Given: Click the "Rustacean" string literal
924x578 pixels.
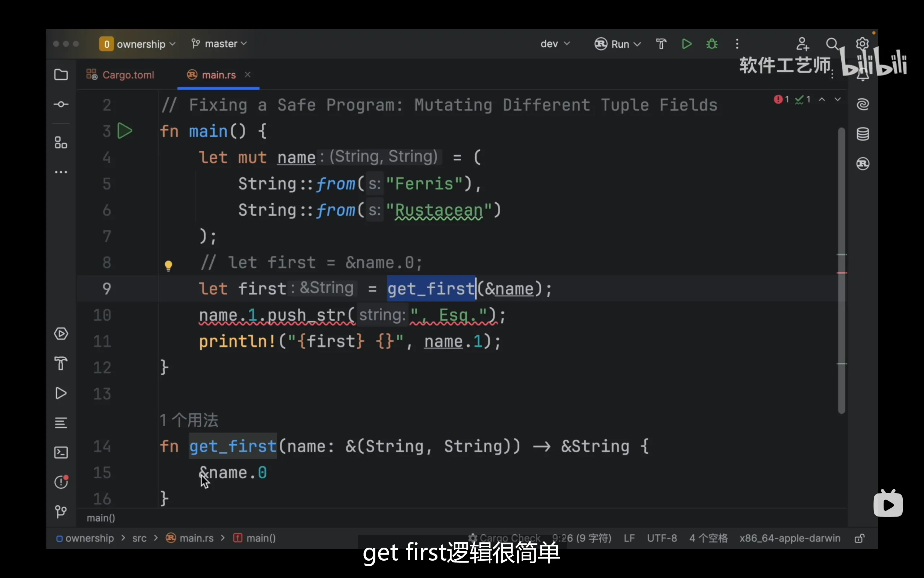Looking at the screenshot, I should [439, 210].
